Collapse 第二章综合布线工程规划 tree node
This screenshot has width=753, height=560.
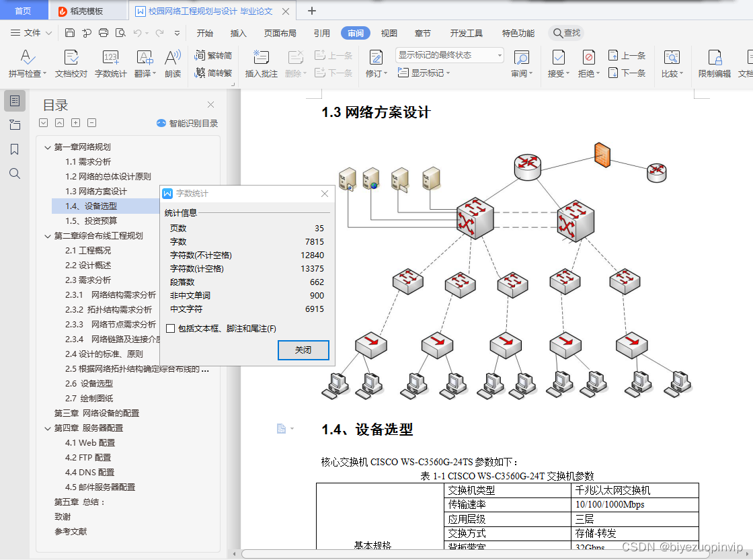pyautogui.click(x=48, y=236)
